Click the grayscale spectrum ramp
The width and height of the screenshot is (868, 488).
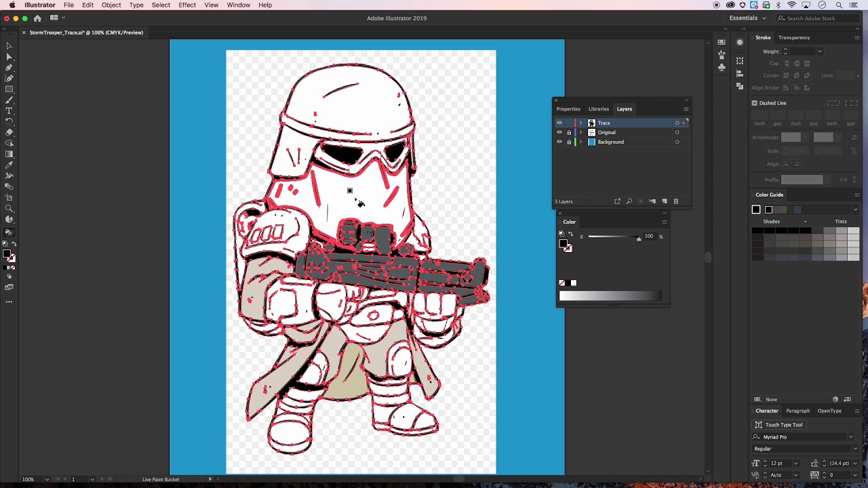pos(610,296)
